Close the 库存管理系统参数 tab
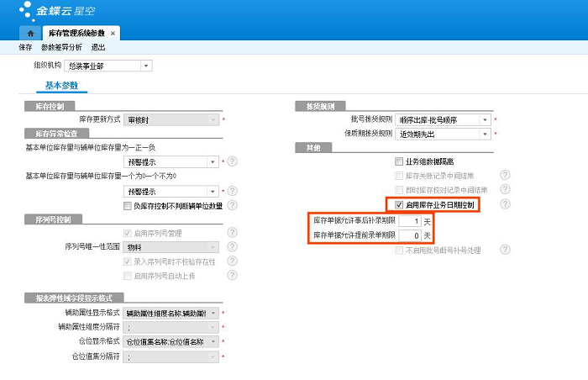 (113, 33)
